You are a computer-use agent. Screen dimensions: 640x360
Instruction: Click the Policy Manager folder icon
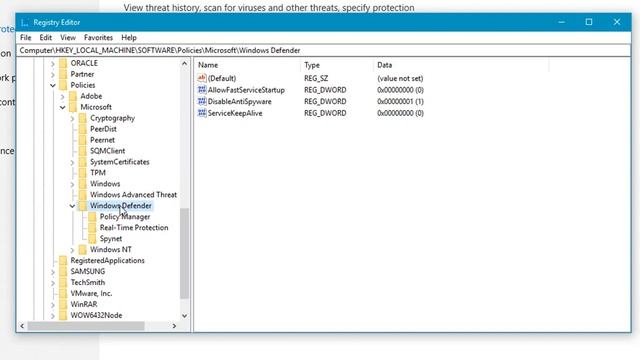tap(92, 217)
